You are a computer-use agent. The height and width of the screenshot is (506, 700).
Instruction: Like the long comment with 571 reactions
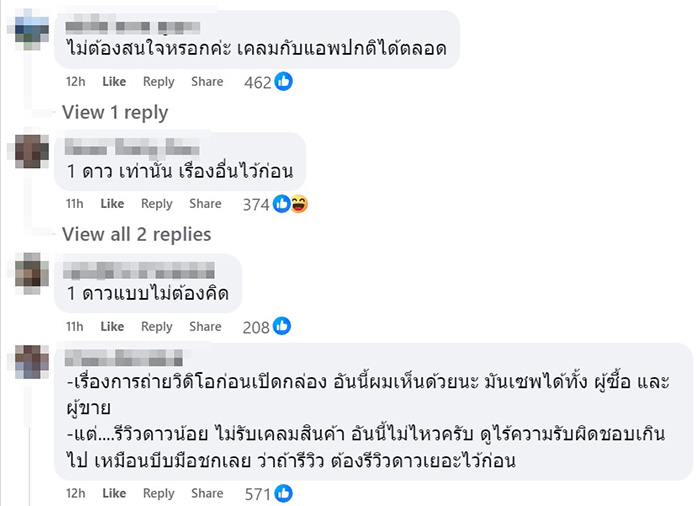click(113, 493)
